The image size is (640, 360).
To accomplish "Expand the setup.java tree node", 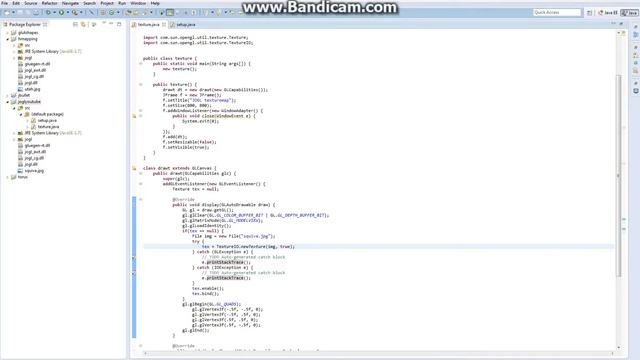I will point(27,121).
